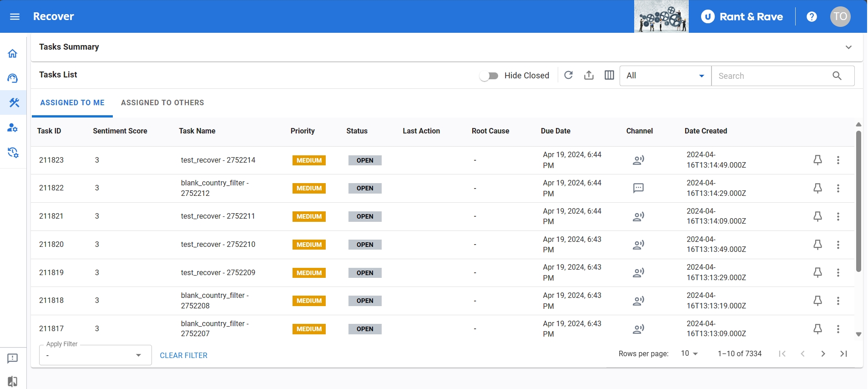Toggle the Hide Closed switch
This screenshot has width=868, height=389.
click(x=489, y=76)
